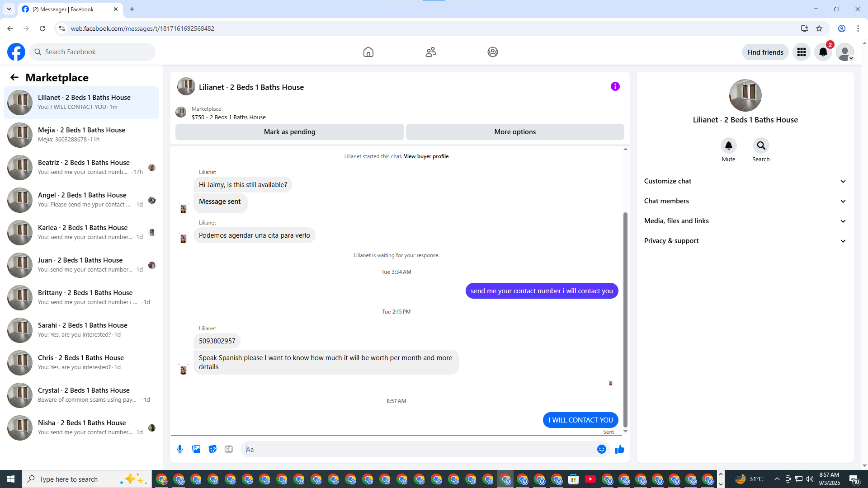The height and width of the screenshot is (488, 868).
Task: Click the phone number message 5093802957
Action: [x=217, y=341]
